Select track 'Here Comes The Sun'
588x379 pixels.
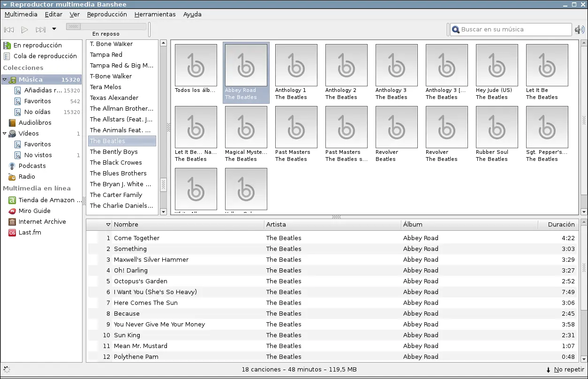click(332, 303)
